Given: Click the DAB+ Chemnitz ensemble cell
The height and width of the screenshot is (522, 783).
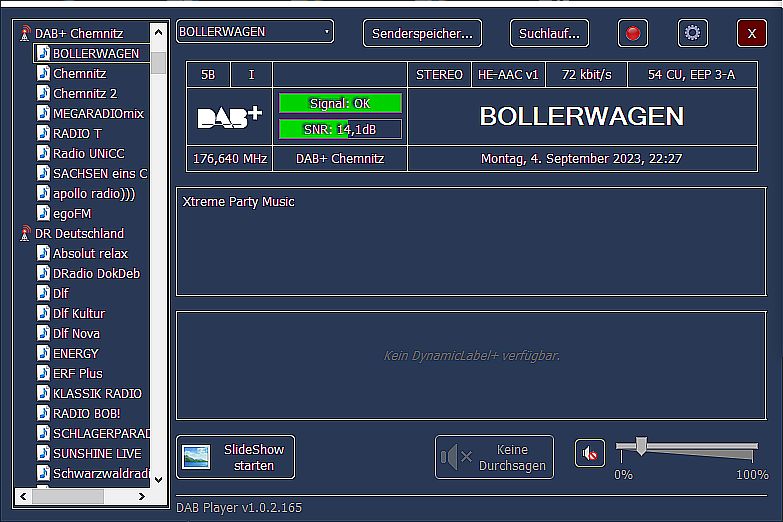Looking at the screenshot, I should (x=340, y=158).
